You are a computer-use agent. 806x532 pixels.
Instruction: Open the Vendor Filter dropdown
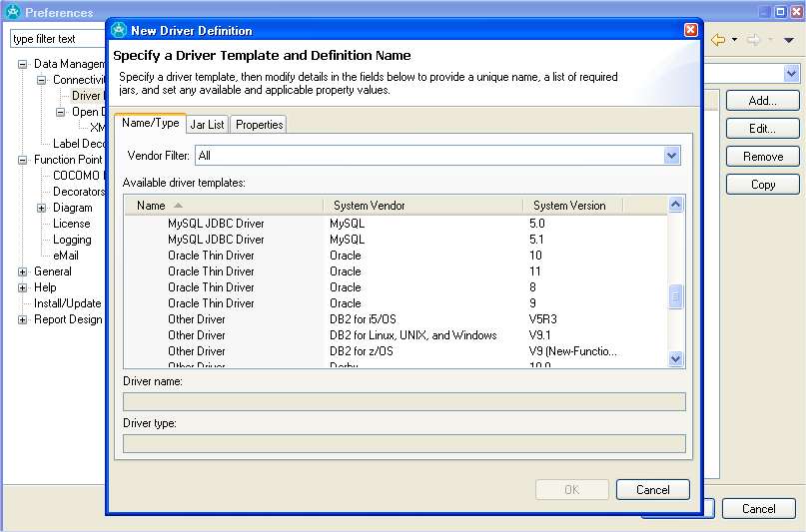click(671, 156)
